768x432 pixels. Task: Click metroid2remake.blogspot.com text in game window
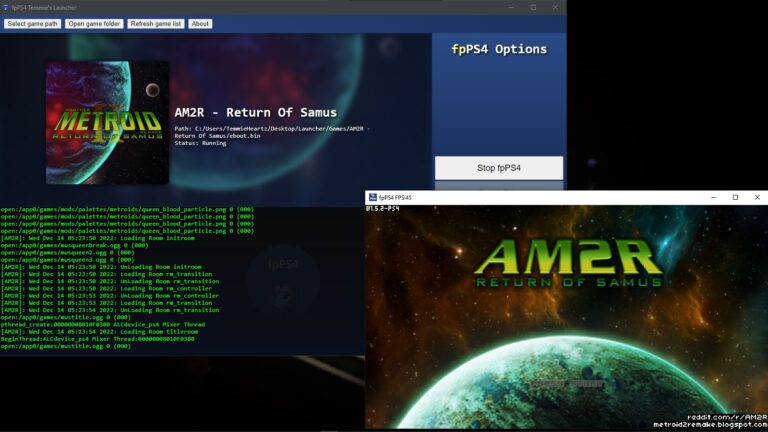pyautogui.click(x=710, y=425)
